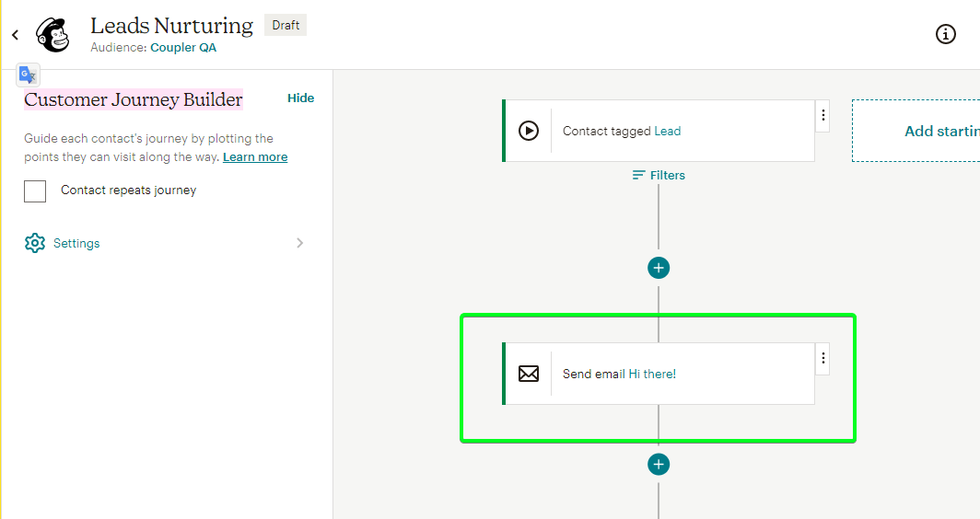The width and height of the screenshot is (980, 519).
Task: Click envelope icon on Send email step
Action: (528, 374)
